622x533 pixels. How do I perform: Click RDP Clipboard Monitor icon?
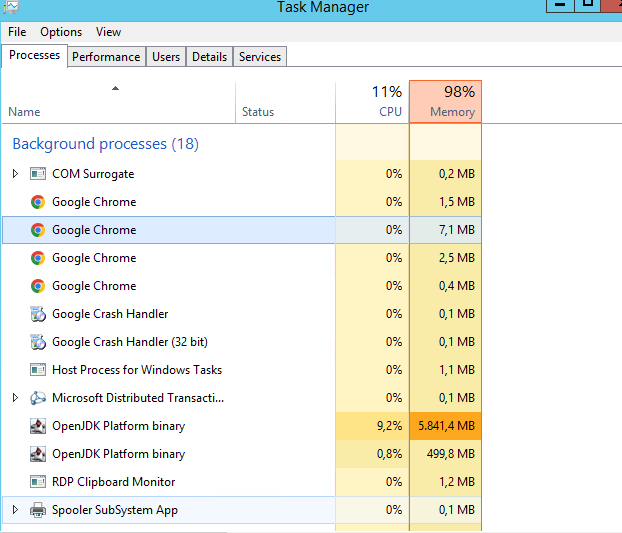pos(38,482)
